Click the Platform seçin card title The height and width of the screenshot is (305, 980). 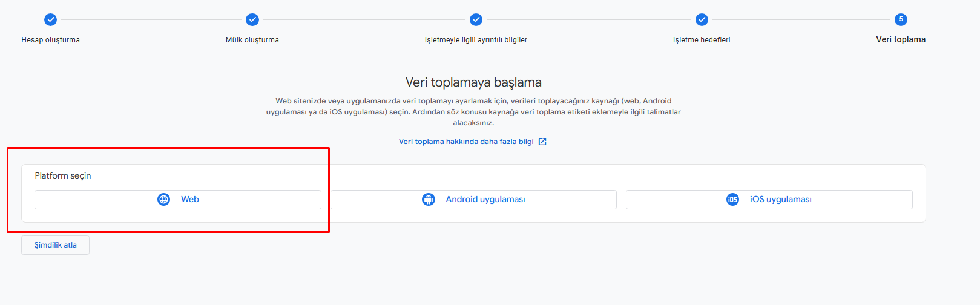click(63, 176)
